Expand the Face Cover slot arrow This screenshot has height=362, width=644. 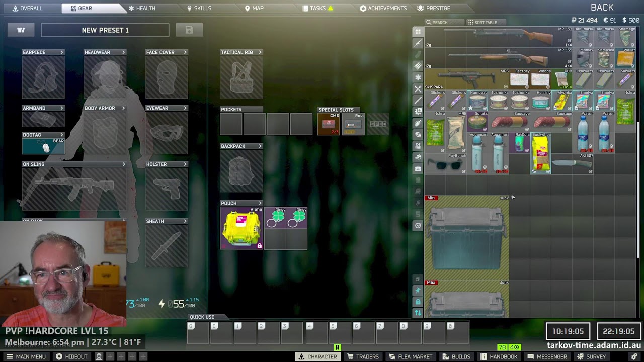pos(185,52)
